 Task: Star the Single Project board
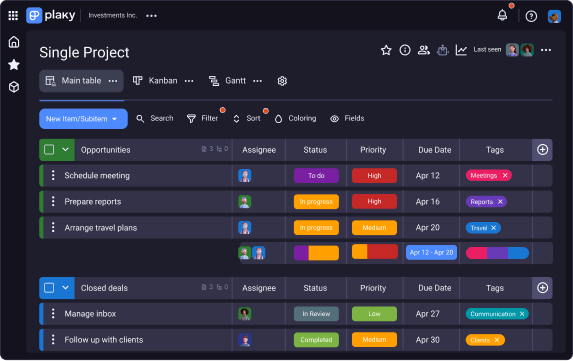pos(386,50)
